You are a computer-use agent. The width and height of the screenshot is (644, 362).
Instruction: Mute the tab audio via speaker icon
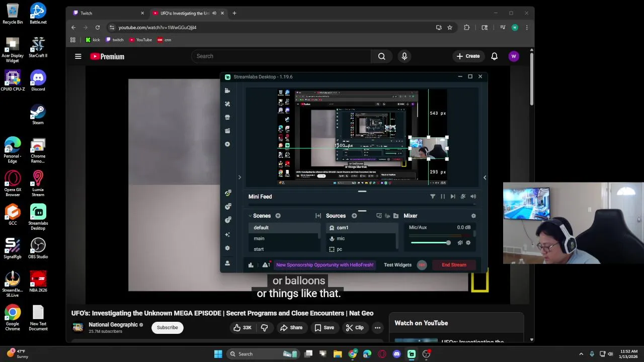tap(214, 13)
